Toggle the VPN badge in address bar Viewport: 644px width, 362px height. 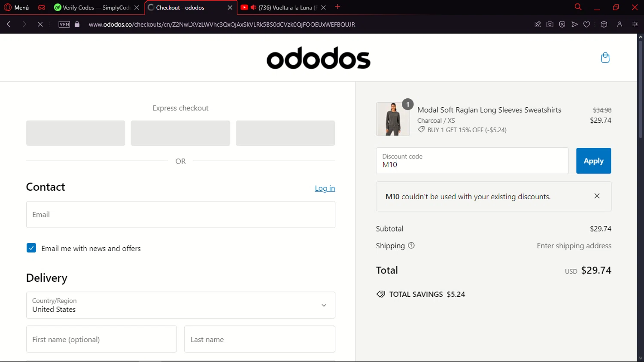click(x=64, y=24)
